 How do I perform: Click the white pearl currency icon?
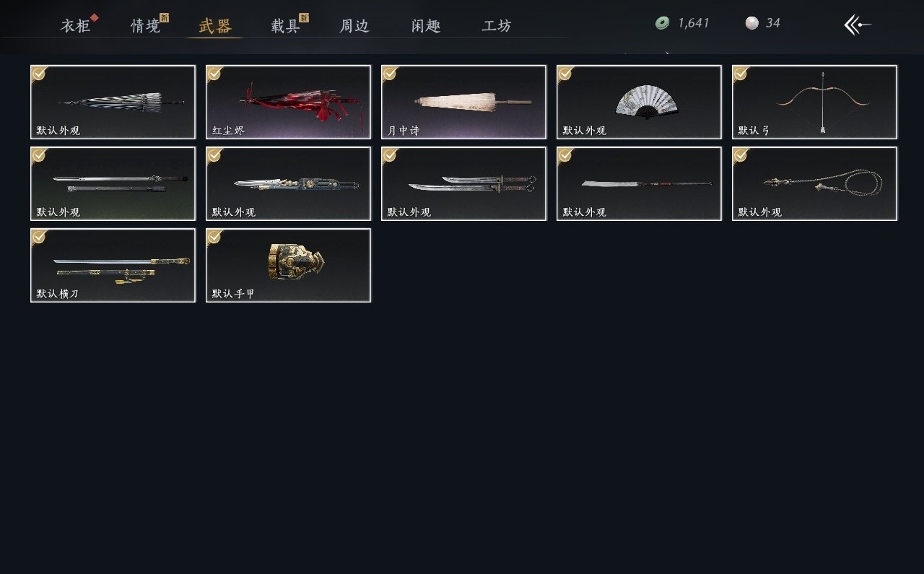751,23
